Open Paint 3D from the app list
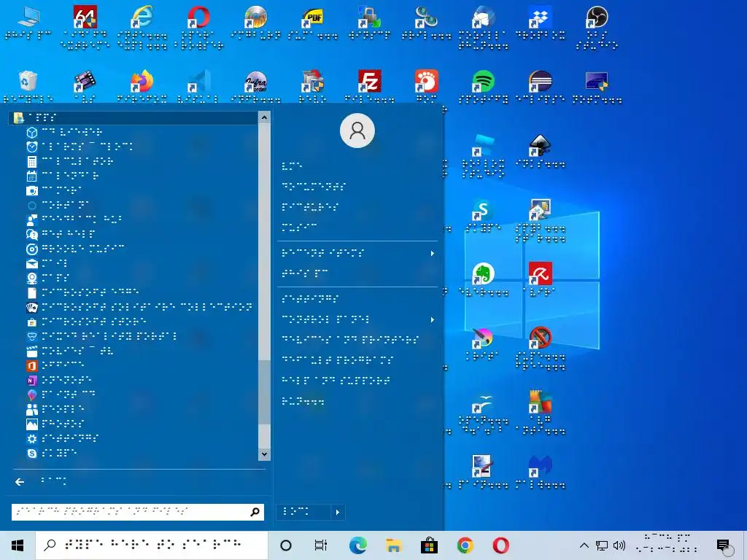Viewport: 747px width, 560px height. point(61,394)
